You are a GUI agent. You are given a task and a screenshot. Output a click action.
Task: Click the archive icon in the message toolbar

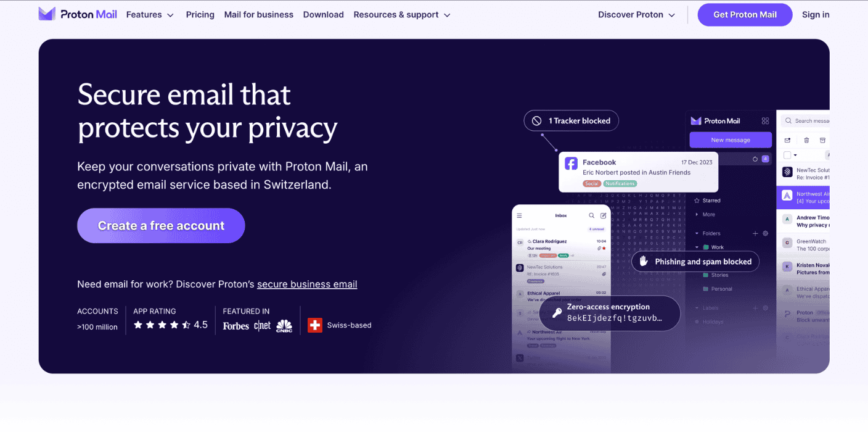coord(822,140)
